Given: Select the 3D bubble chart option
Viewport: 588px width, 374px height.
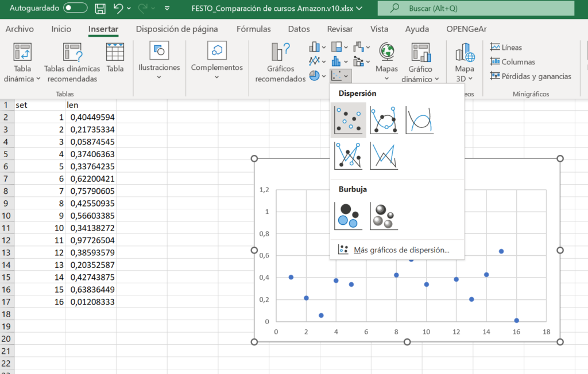Looking at the screenshot, I should [x=384, y=216].
